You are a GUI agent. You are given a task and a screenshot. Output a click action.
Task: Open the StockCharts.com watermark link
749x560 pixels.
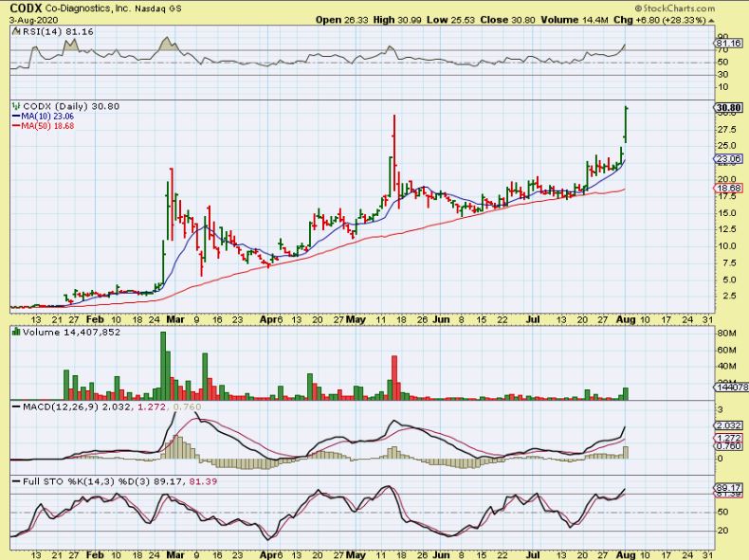point(674,9)
